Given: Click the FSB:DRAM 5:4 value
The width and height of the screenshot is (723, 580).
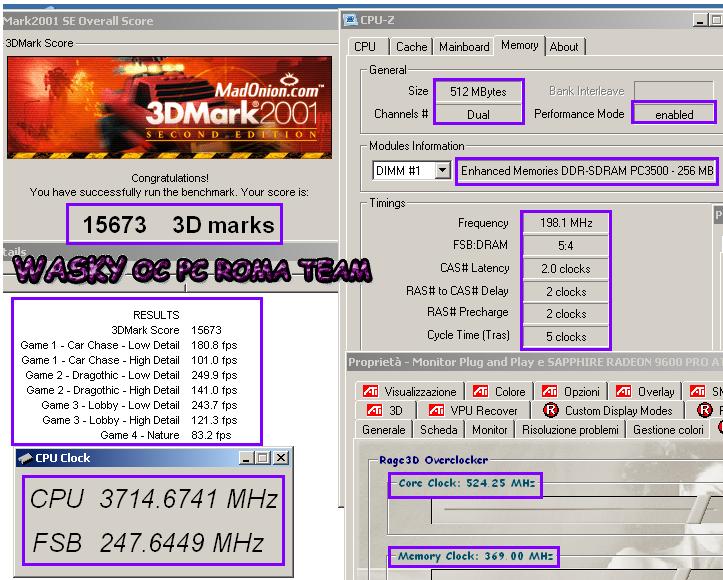Looking at the screenshot, I should click(566, 246).
